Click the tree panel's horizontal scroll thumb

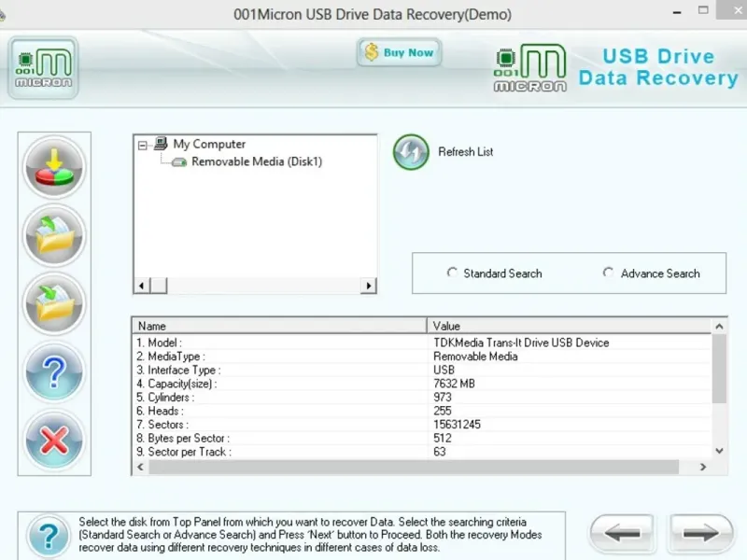pyautogui.click(x=159, y=286)
